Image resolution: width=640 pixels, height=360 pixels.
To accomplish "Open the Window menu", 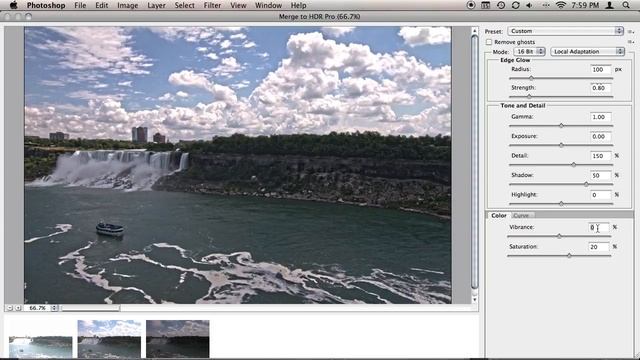I will coord(268,5).
